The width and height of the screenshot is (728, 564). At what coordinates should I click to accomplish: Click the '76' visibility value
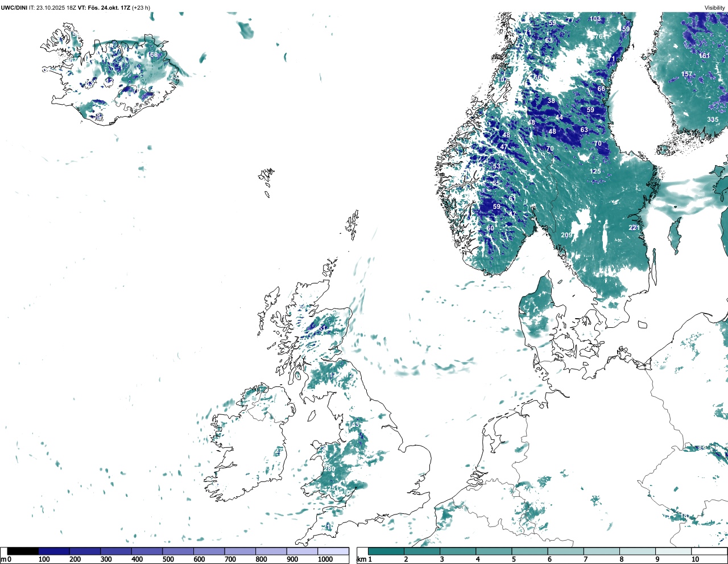(x=598, y=36)
